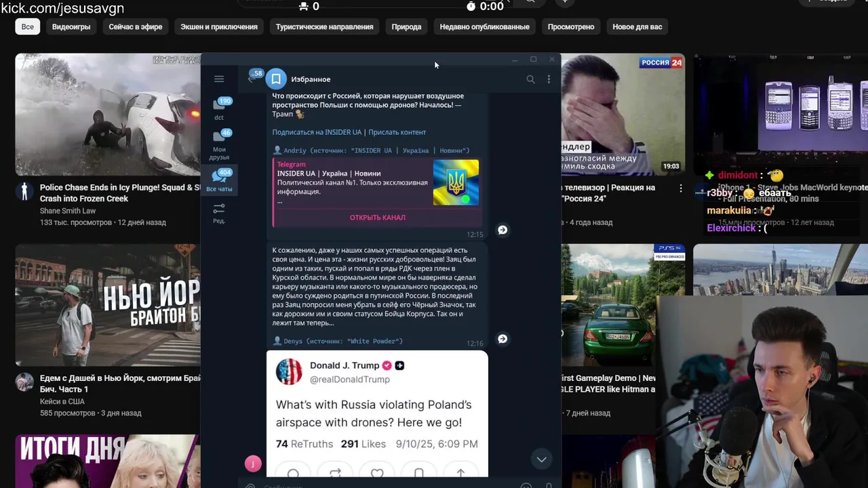868x488 pixels.
Task: Forward the INSIDER UA message
Action: pyautogui.click(x=502, y=230)
